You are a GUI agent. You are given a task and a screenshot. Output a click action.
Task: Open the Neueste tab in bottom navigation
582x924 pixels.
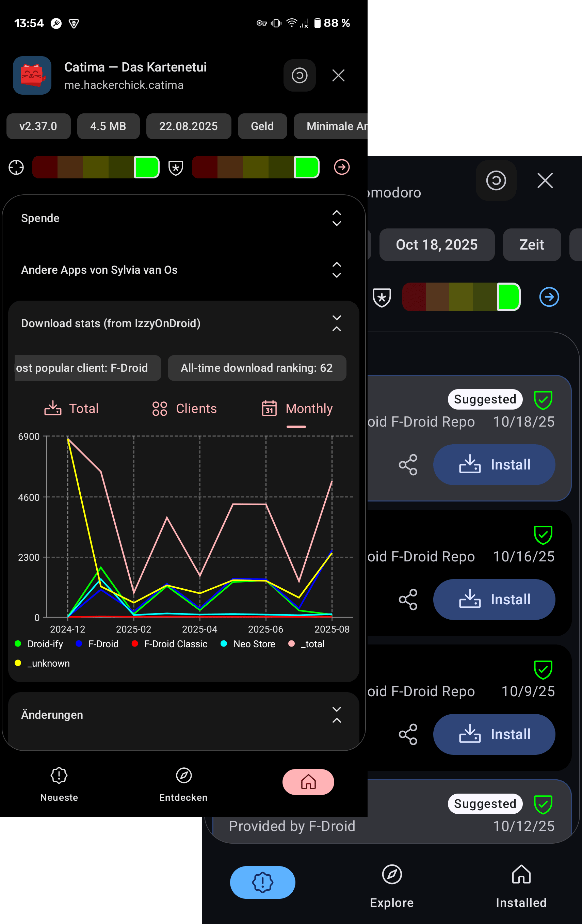(59, 783)
